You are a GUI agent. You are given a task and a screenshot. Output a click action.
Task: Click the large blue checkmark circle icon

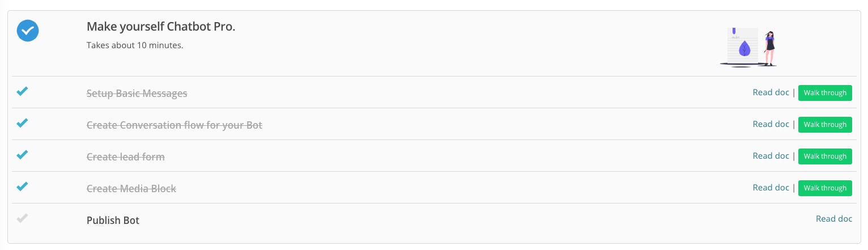(x=28, y=31)
